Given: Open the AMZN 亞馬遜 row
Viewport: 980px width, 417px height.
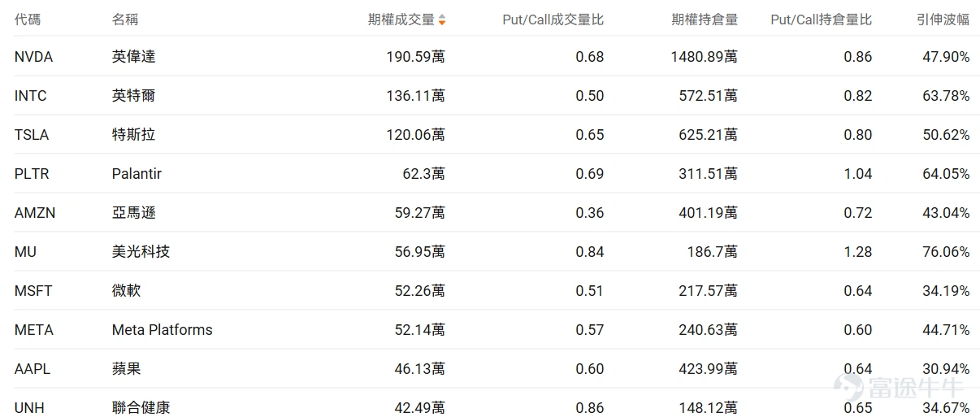Looking at the screenshot, I should coord(490,213).
